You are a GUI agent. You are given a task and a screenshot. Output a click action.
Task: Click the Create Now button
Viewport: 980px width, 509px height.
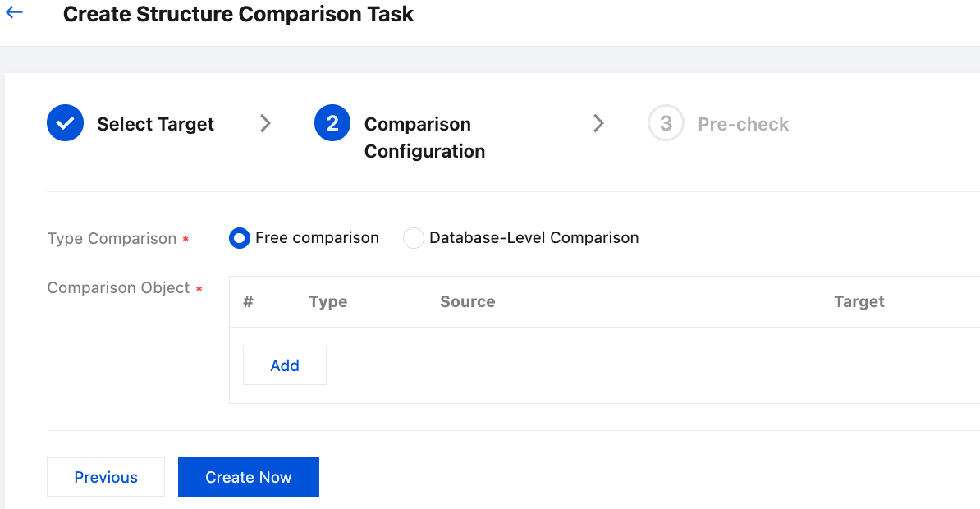point(248,477)
